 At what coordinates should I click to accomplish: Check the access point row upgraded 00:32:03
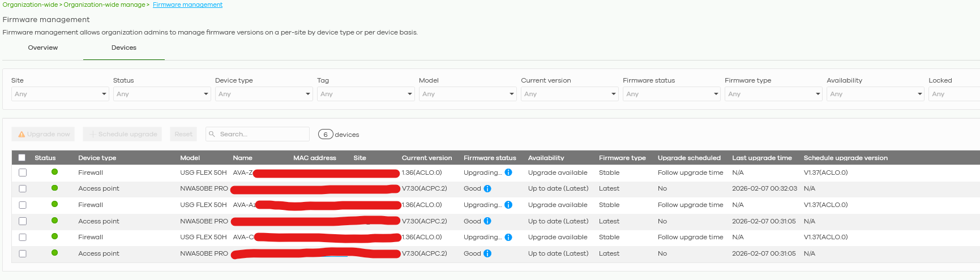[x=23, y=188]
